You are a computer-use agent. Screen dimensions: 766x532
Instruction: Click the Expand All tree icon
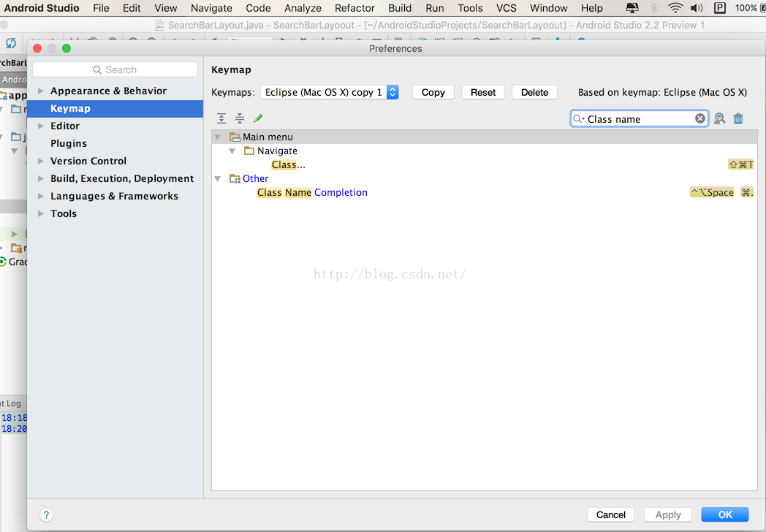221,118
